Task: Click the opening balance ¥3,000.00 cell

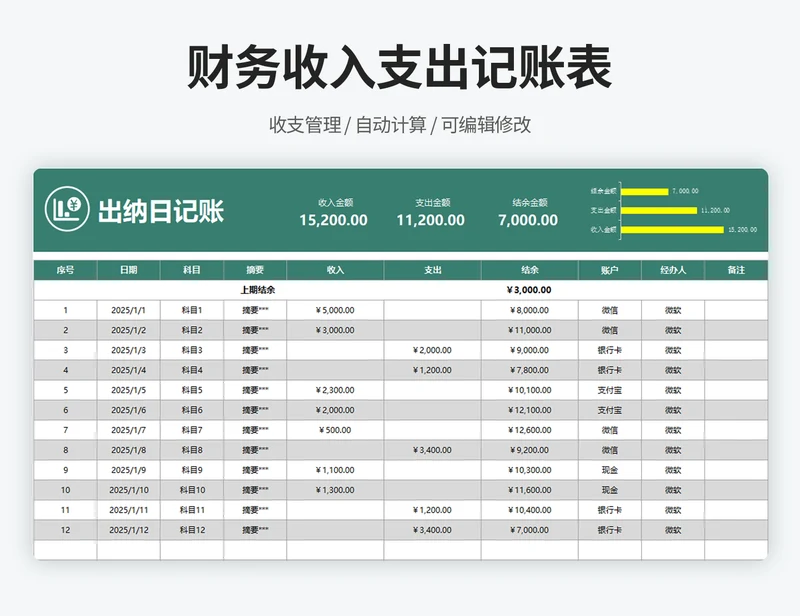Action: point(530,290)
